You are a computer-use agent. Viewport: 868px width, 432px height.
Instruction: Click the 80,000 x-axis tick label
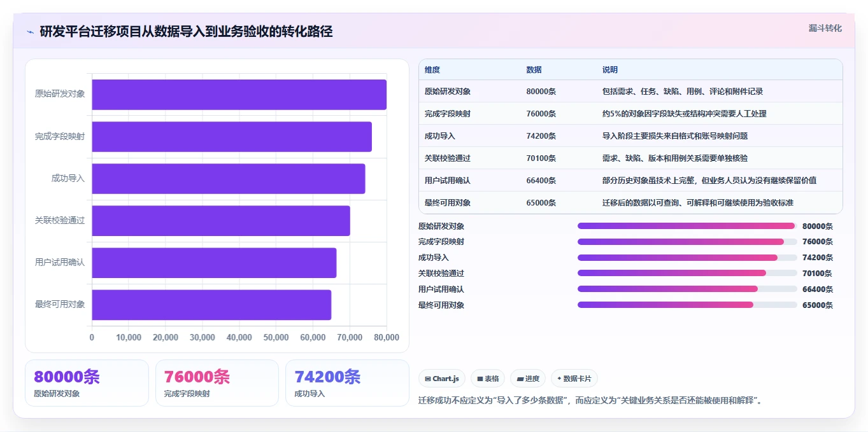click(387, 337)
